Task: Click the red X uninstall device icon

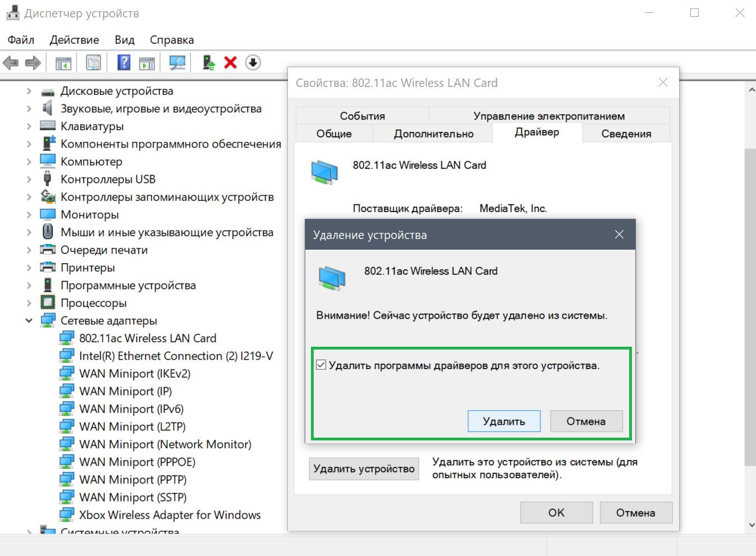Action: tap(230, 62)
